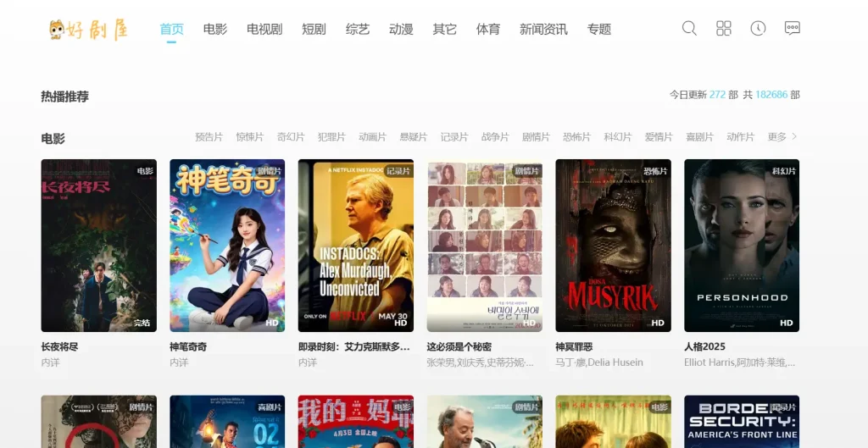Open the 短剧 navigation tab
This screenshot has width=868, height=448.
pos(314,30)
